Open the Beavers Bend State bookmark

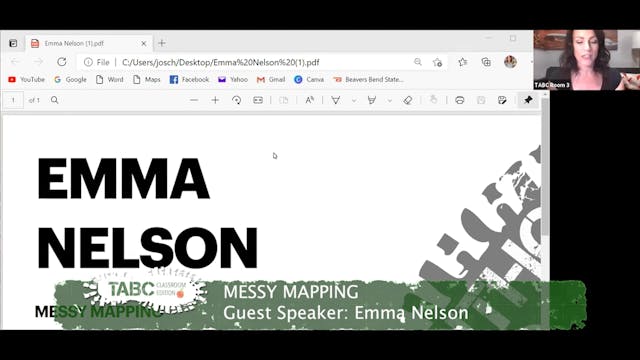point(369,80)
